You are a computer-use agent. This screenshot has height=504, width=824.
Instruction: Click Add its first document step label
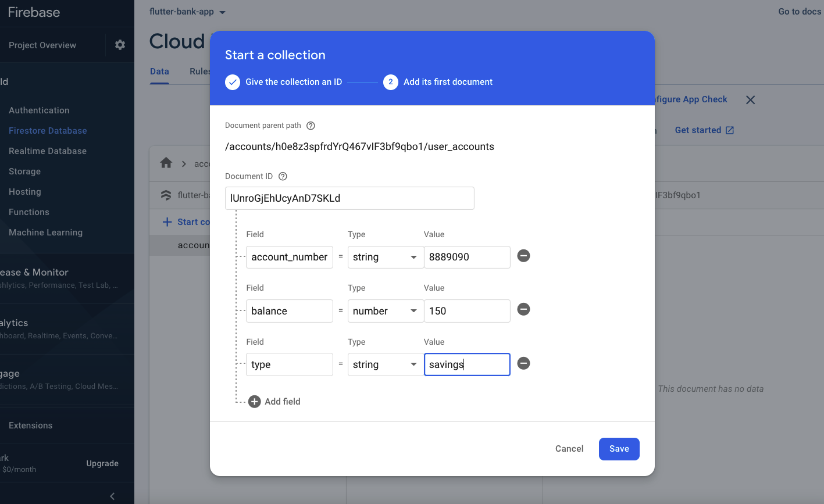point(448,82)
